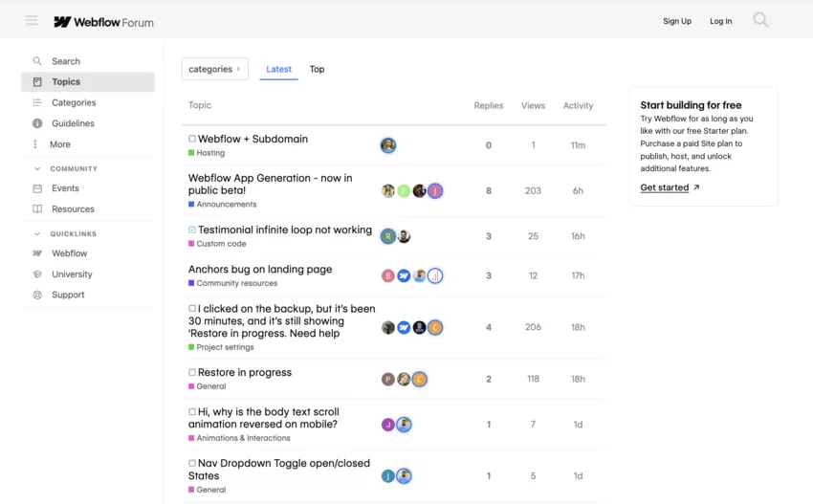Viewport: 813px width, 504px height.
Task: Click blue Announcements category swatch
Action: click(191, 205)
